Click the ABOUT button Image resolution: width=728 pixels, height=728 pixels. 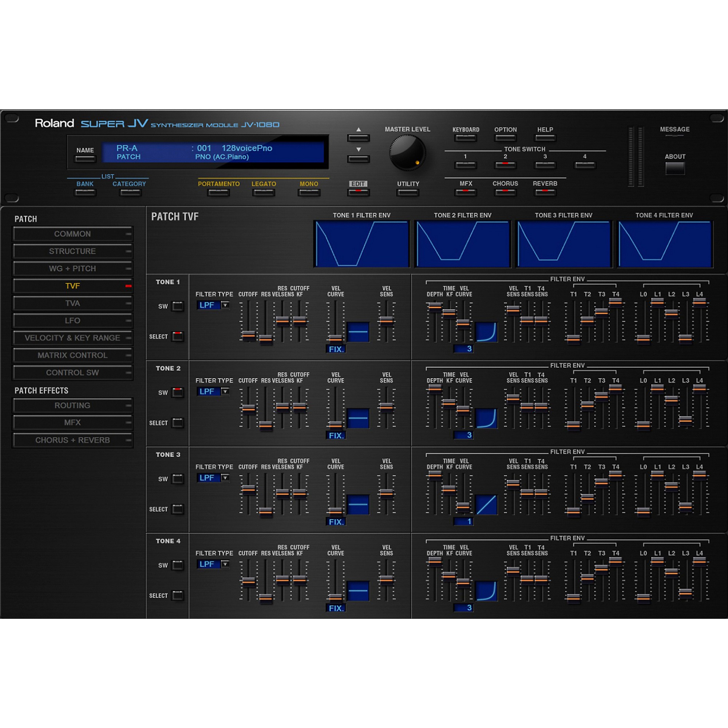675,169
